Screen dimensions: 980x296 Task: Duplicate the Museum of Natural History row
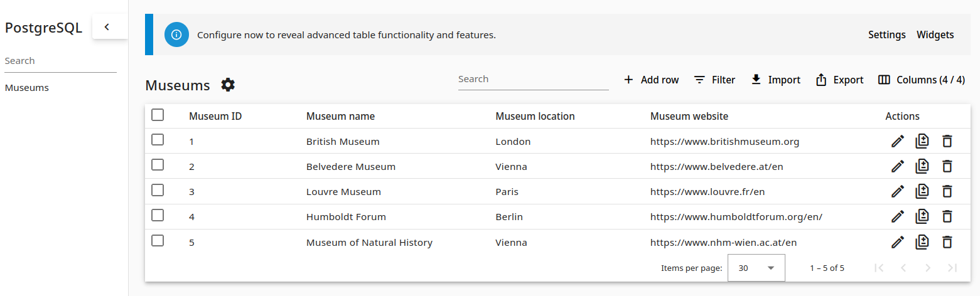tap(922, 242)
